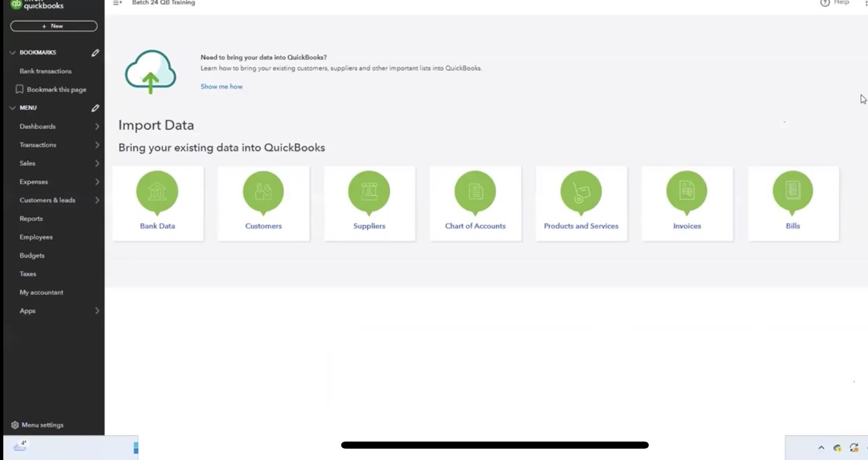Edit bookmarks using the pencil icon
The width and height of the screenshot is (868, 460).
[x=95, y=53]
